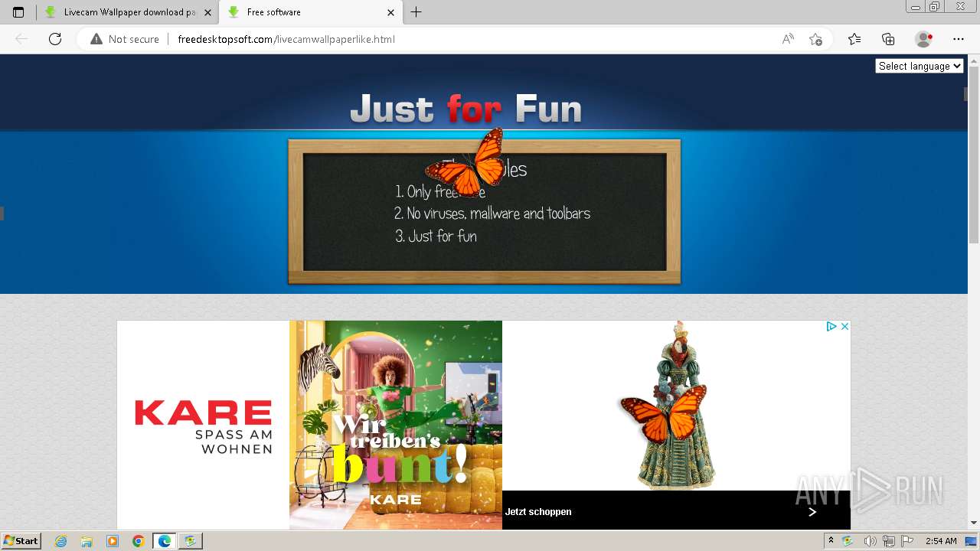
Task: Click the 2:54 AM clock
Action: pyautogui.click(x=941, y=541)
